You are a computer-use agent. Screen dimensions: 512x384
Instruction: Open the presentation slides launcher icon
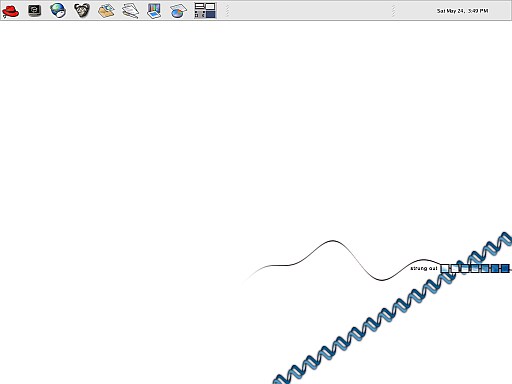tap(154, 10)
